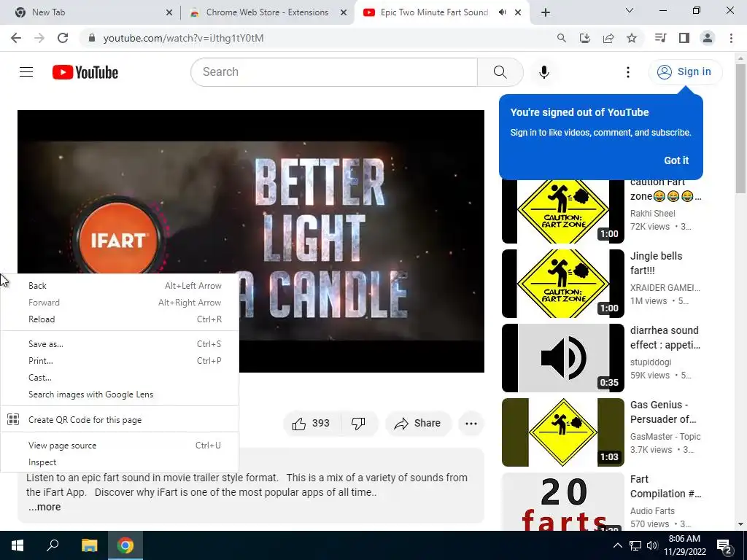Open system volume tray icon
The image size is (747, 560).
tap(652, 545)
